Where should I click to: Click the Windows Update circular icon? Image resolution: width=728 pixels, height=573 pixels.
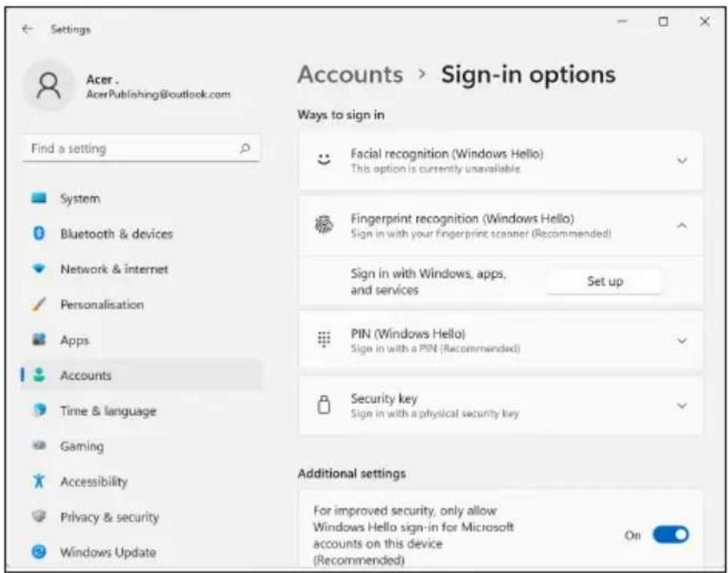39,551
